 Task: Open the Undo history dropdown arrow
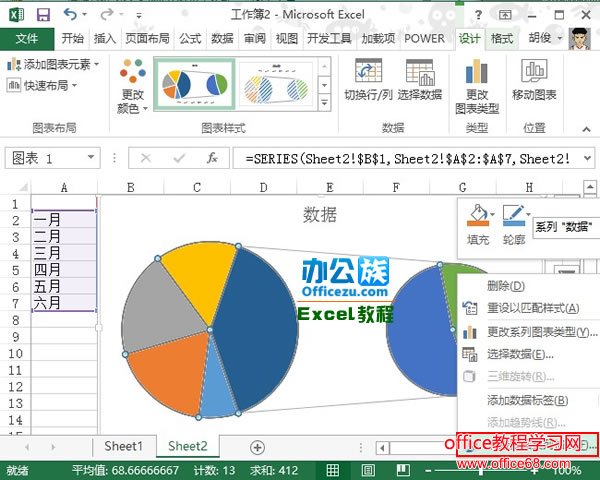pos(85,15)
